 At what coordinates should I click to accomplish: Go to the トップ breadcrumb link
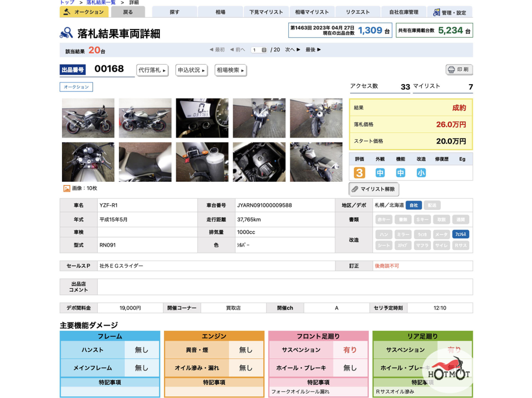[x=67, y=2]
